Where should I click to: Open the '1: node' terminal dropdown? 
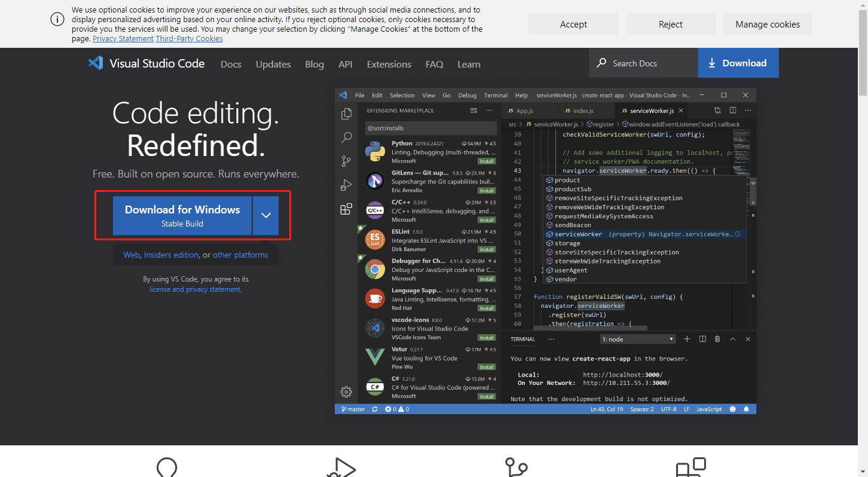pos(638,339)
